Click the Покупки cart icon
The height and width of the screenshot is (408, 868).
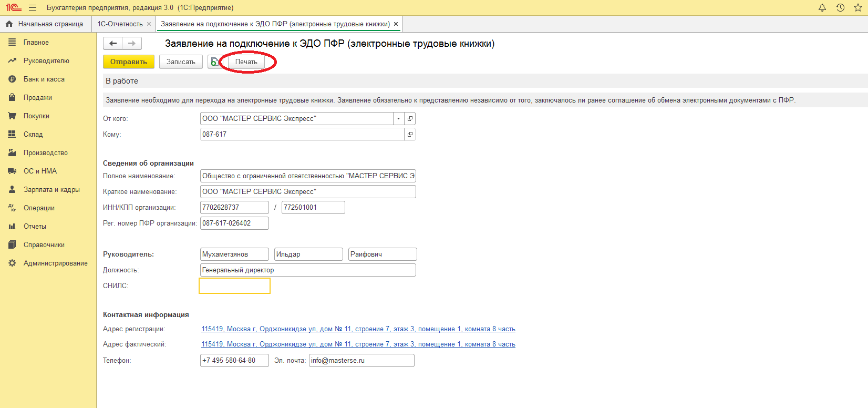pos(12,116)
